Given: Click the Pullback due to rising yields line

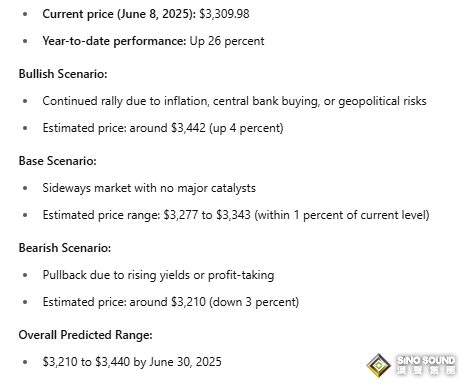Looking at the screenshot, I should coord(158,275).
